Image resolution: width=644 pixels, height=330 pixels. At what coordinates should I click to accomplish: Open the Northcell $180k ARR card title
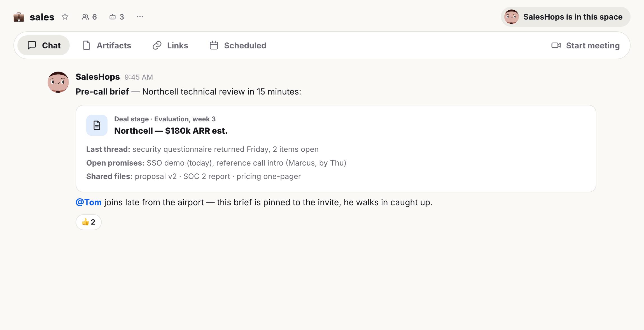171,131
